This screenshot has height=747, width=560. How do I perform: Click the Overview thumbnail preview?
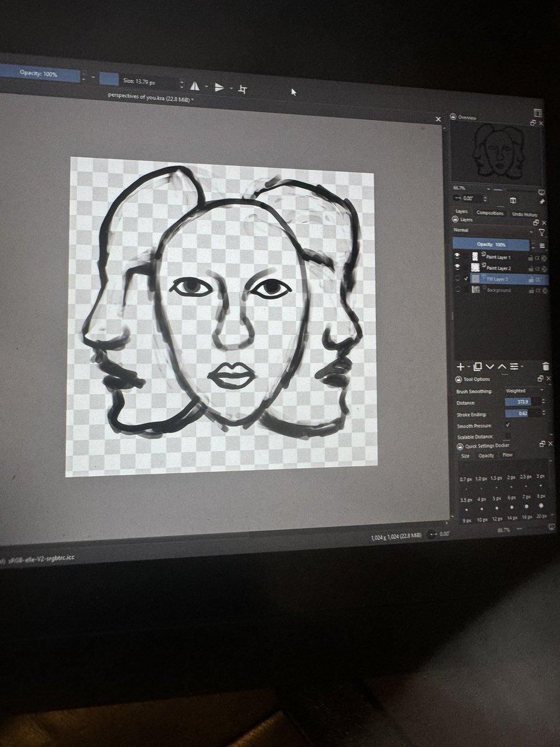click(494, 151)
